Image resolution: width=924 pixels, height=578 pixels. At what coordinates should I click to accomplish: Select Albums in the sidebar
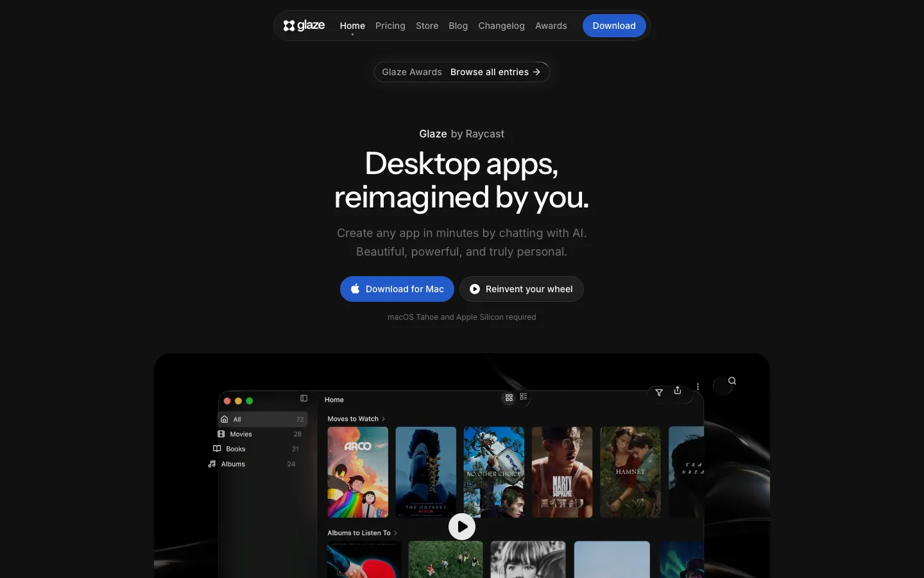pos(252,464)
